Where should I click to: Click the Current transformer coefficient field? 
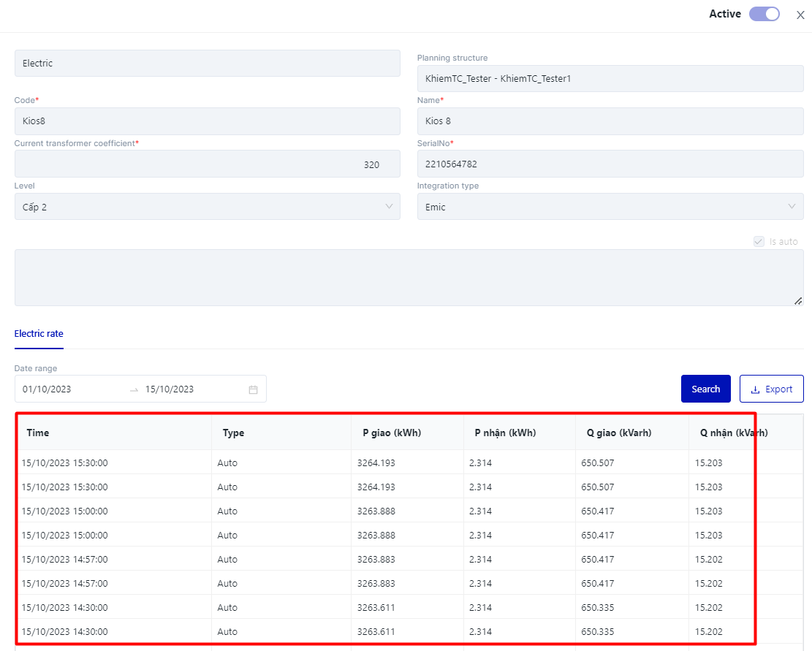[x=207, y=164]
